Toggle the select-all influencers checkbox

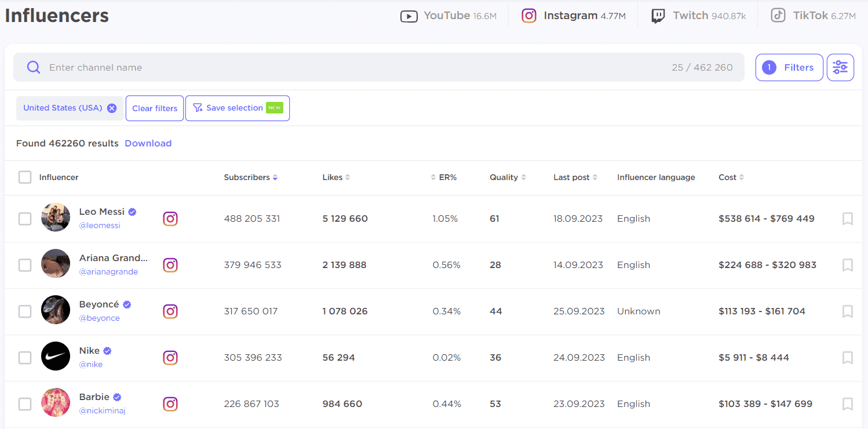[25, 177]
